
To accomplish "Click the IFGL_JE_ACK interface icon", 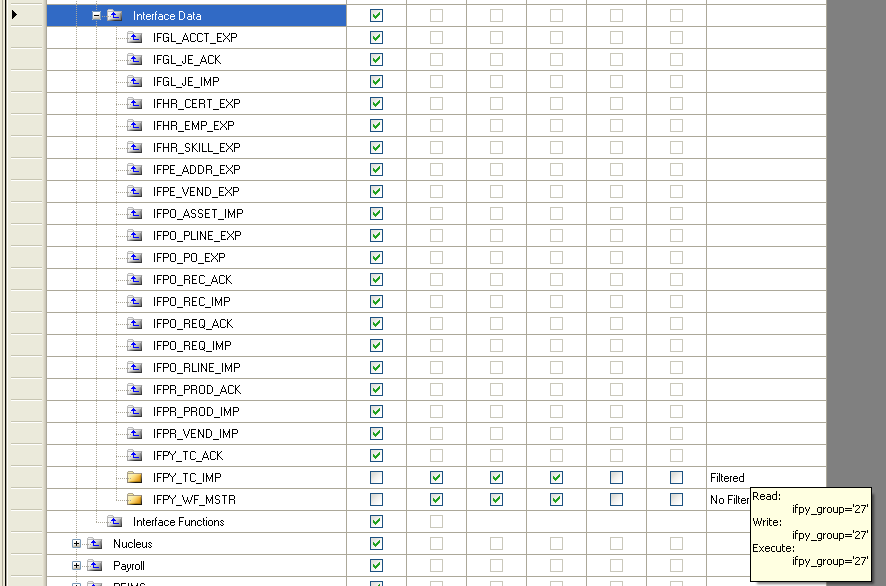I will tap(134, 59).
